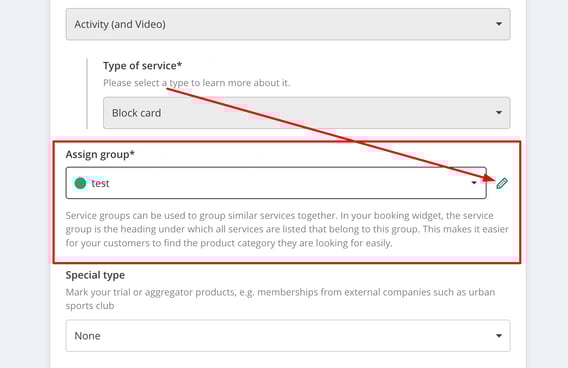The image size is (568, 368).
Task: Click the None value text
Action: click(x=87, y=336)
